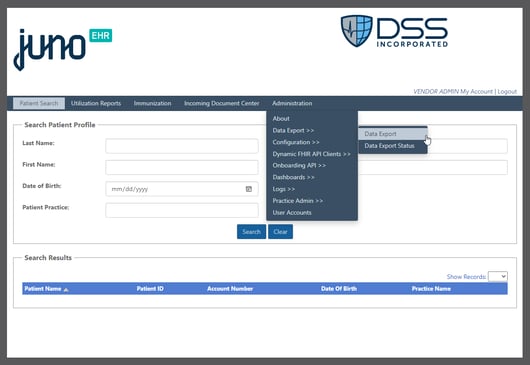Click the Clear button
Viewport: 530px width, 365px height.
pos(281,232)
